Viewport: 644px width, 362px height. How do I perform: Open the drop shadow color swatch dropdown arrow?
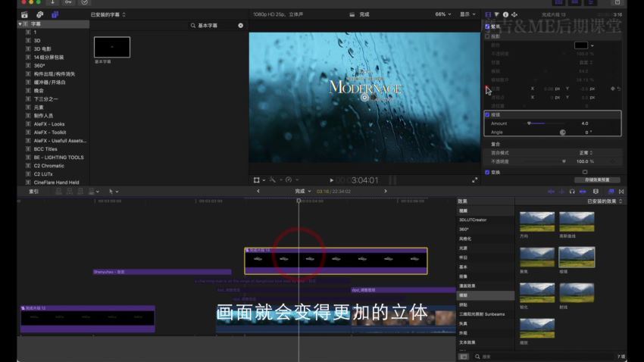592,45
